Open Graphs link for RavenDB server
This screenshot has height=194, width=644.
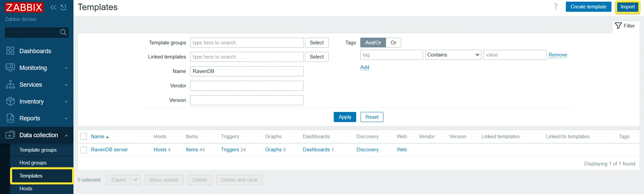click(273, 150)
